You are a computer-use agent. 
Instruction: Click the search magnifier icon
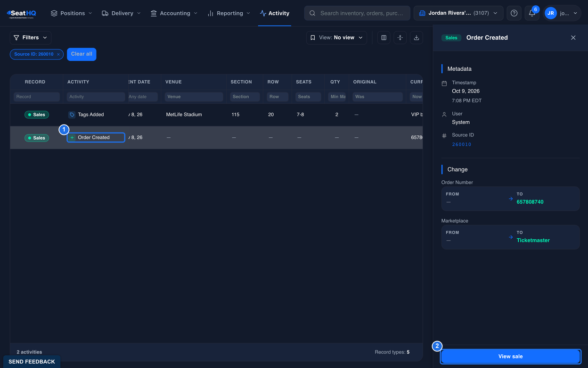[312, 13]
